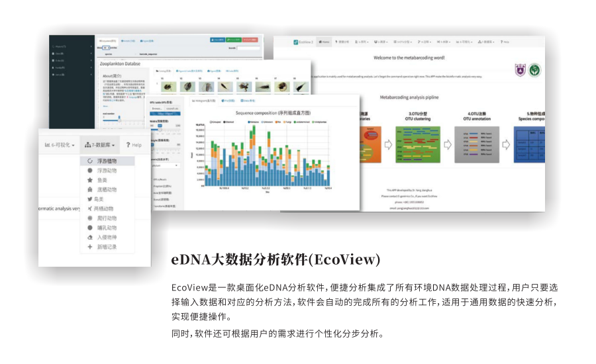Toggle the Grouped chart mode radio

pyautogui.click(x=211, y=121)
